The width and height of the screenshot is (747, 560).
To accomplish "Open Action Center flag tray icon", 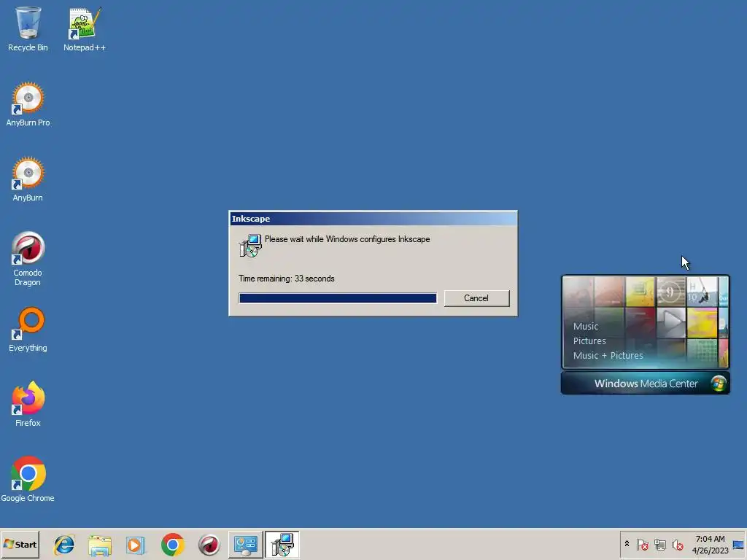I will pos(642,544).
